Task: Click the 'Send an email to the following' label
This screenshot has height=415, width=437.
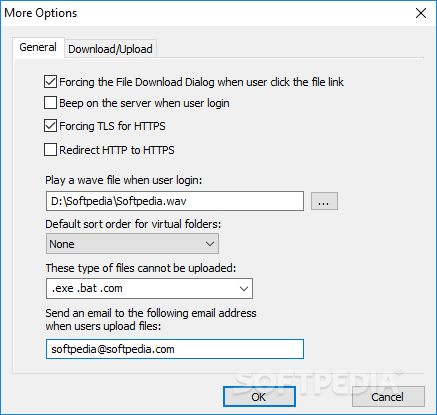Action: pyautogui.click(x=151, y=319)
